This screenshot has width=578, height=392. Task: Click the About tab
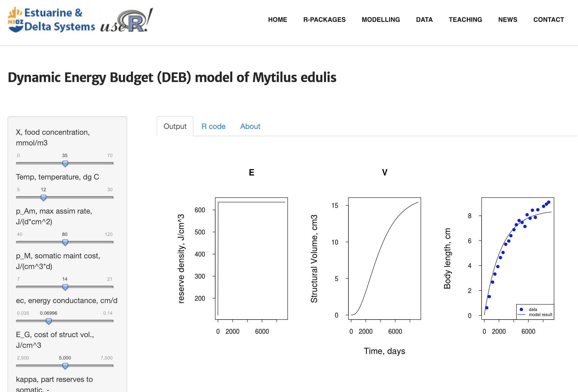point(250,126)
